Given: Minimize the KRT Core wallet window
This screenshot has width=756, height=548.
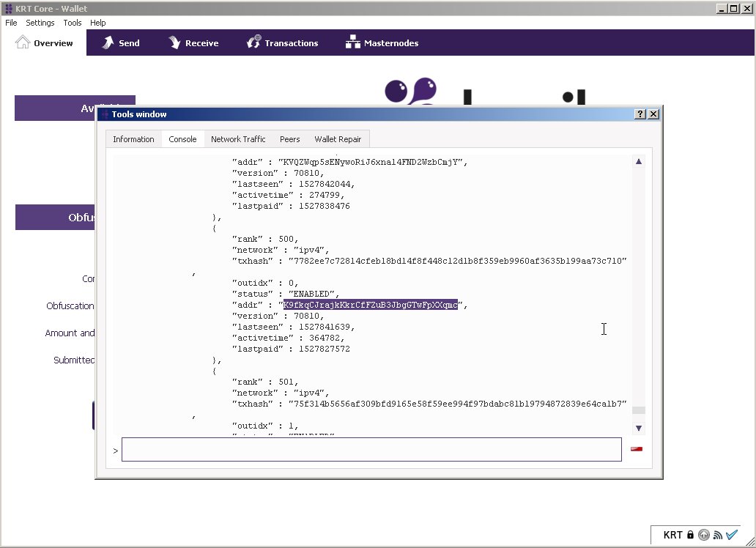Looking at the screenshot, I should [x=722, y=8].
